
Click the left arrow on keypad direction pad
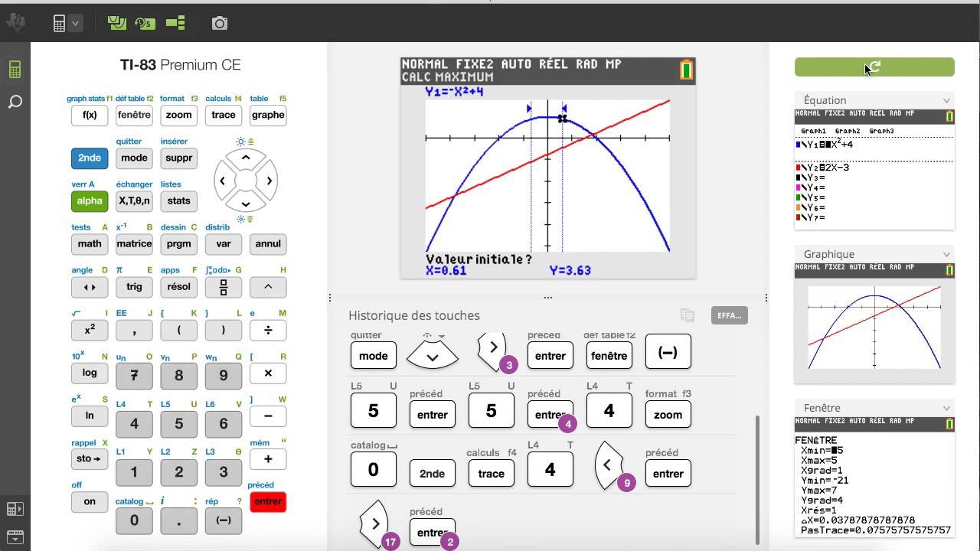click(222, 181)
